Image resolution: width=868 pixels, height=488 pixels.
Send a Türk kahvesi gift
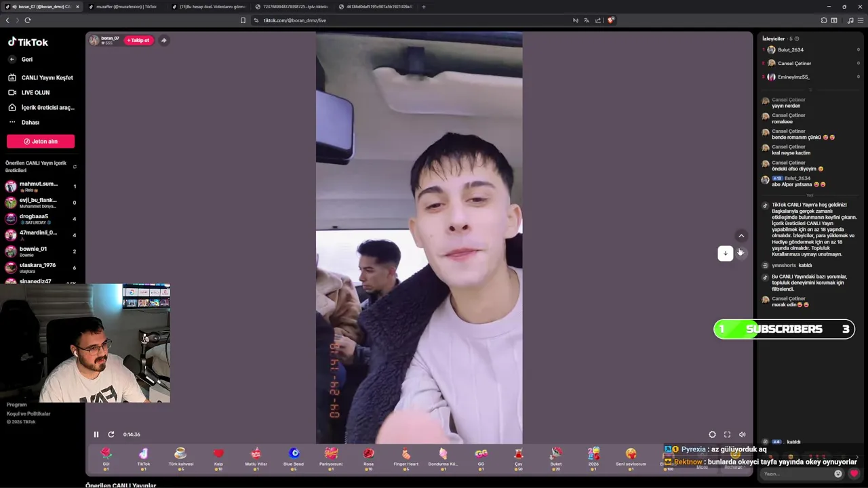pyautogui.click(x=180, y=458)
